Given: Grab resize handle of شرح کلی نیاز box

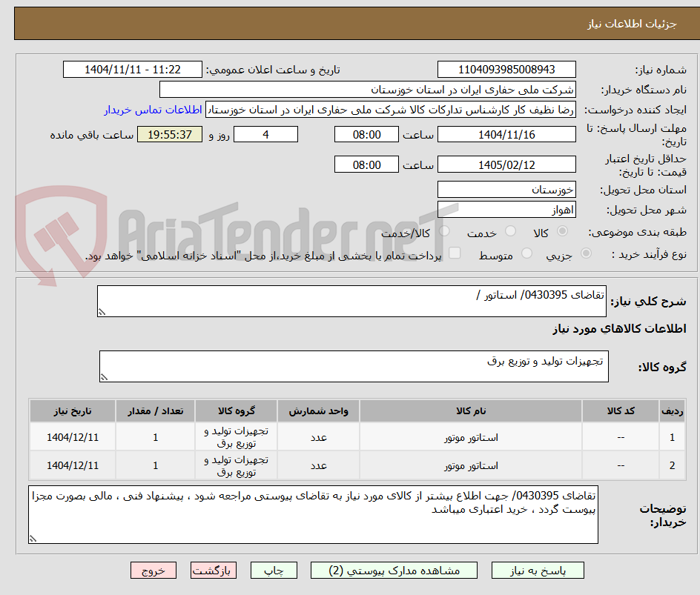Looking at the screenshot, I should [x=102, y=312].
